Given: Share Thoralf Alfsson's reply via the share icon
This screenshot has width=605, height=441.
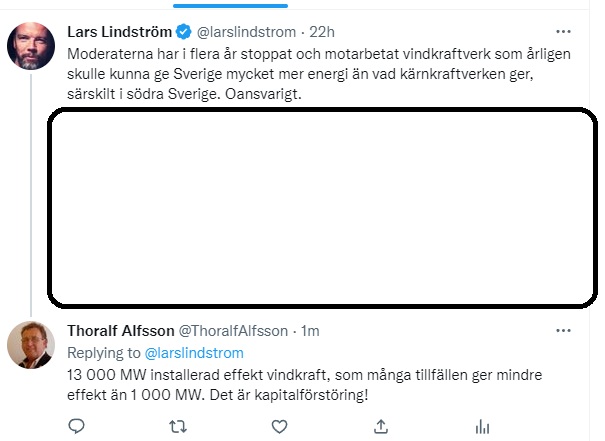Looking at the screenshot, I should point(381,427).
